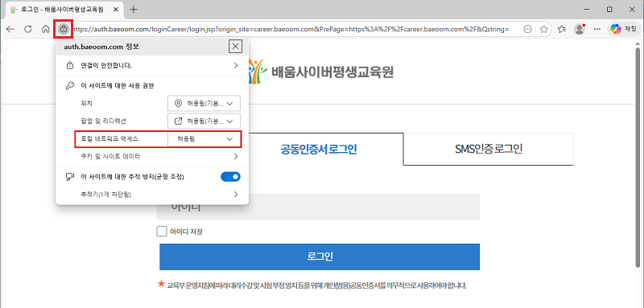This screenshot has height=308, width=644.
Task: Open the browser profile avatar
Action: [580, 29]
